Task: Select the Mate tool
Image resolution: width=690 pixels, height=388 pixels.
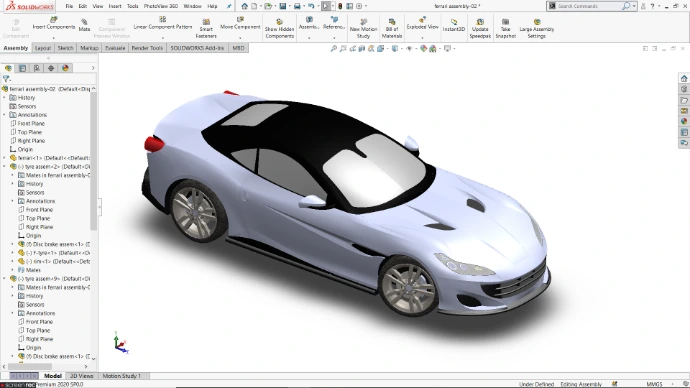Action: point(84,25)
